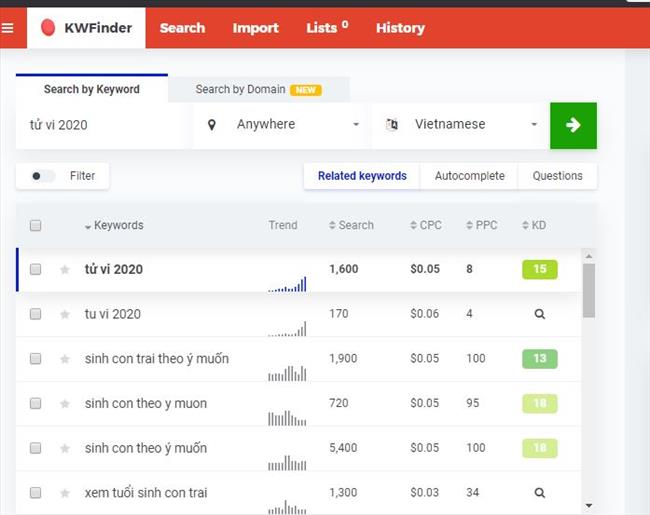Open the History menu item

point(400,28)
